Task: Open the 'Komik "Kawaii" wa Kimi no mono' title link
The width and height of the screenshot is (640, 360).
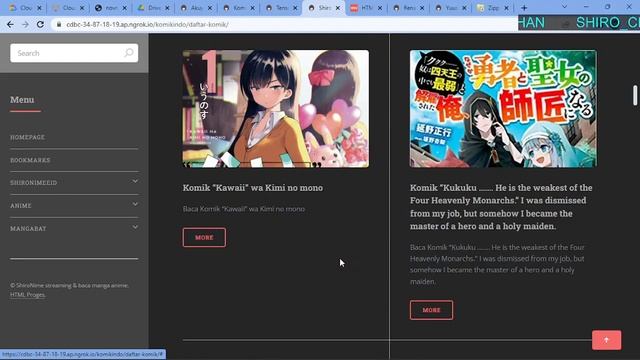Action: point(253,188)
